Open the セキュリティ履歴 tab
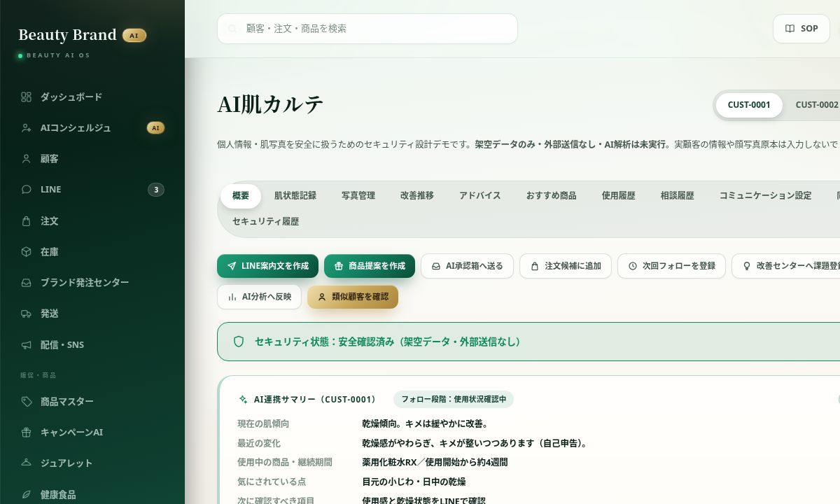The height and width of the screenshot is (504, 840). (266, 221)
